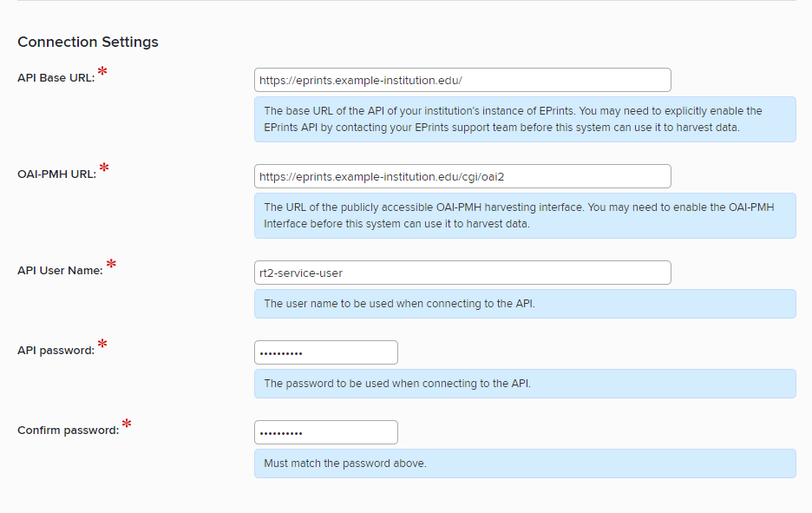The image size is (812, 513).
Task: Select the API password field
Action: point(325,352)
